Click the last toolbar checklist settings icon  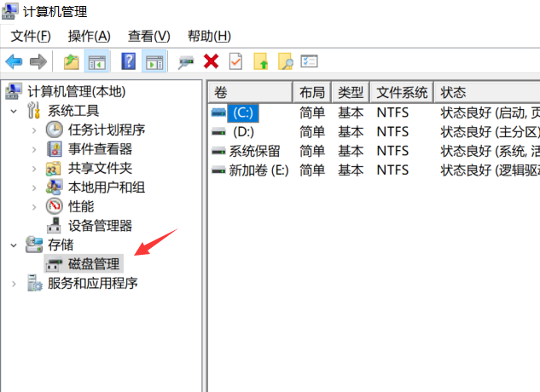click(309, 61)
